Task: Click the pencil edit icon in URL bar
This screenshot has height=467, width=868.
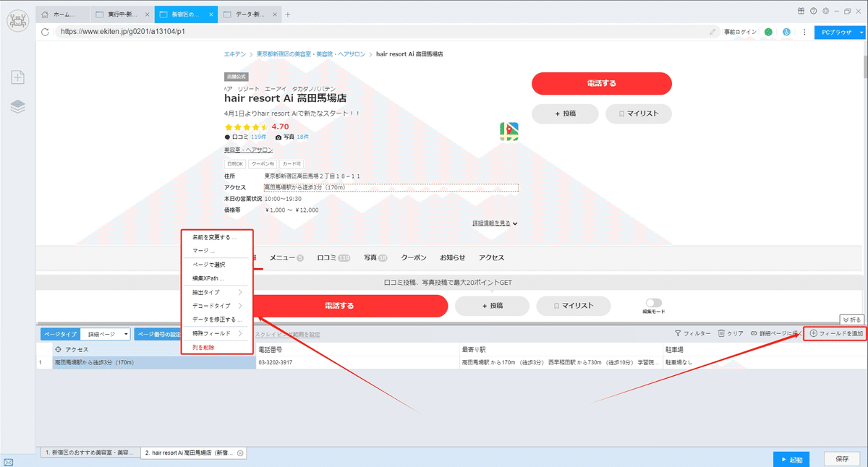Action: pos(712,32)
